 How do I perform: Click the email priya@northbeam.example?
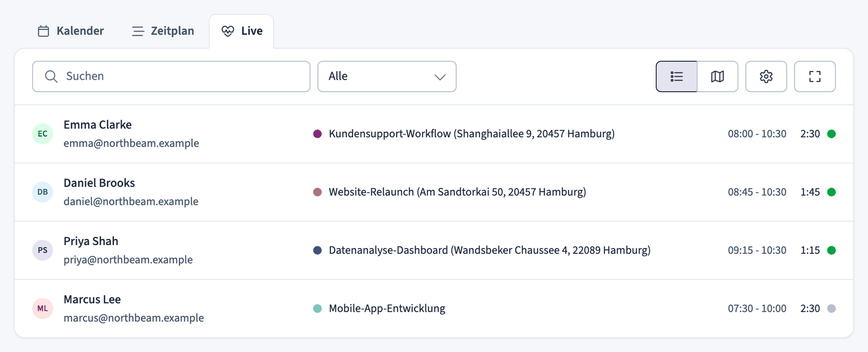click(128, 260)
